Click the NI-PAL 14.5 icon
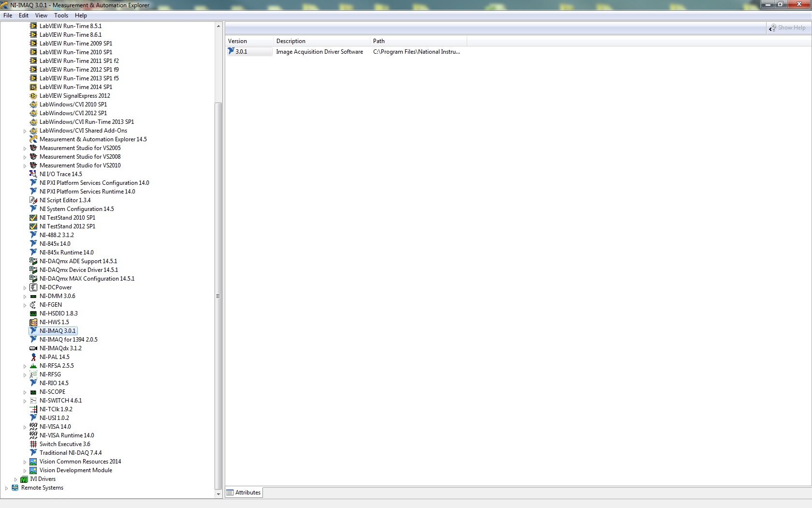This screenshot has height=508, width=812. 33,357
